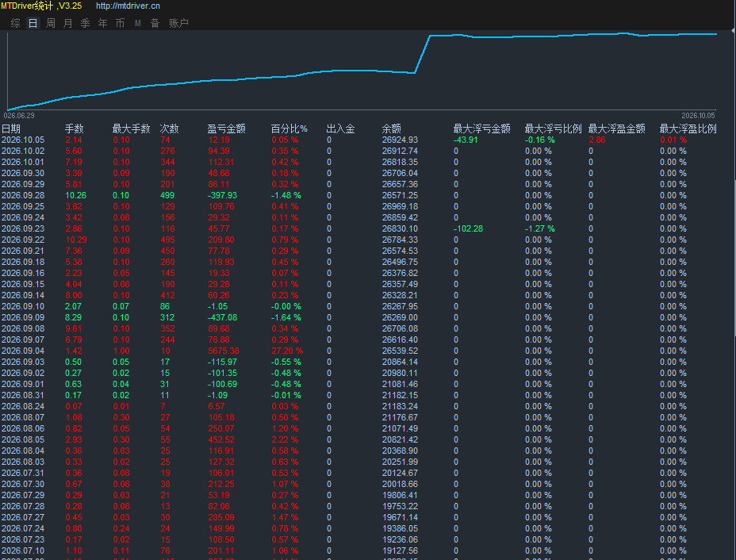Click the 5675.38 profit amount

[x=224, y=351]
